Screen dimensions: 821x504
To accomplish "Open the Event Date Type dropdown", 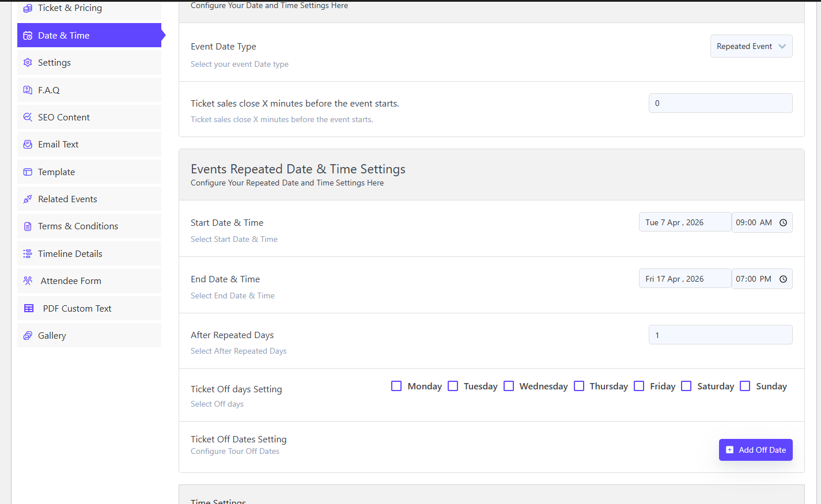I will point(751,47).
